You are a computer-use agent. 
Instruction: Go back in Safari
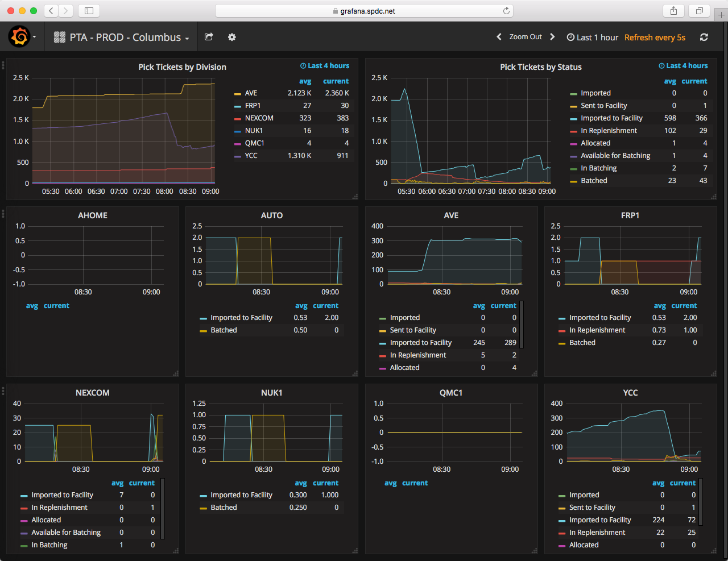tap(51, 11)
